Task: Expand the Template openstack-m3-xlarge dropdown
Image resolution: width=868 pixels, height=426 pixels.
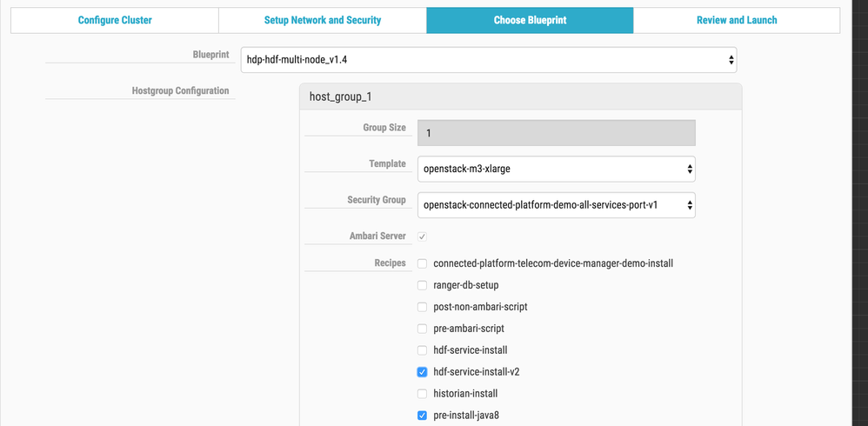Action: [x=557, y=168]
